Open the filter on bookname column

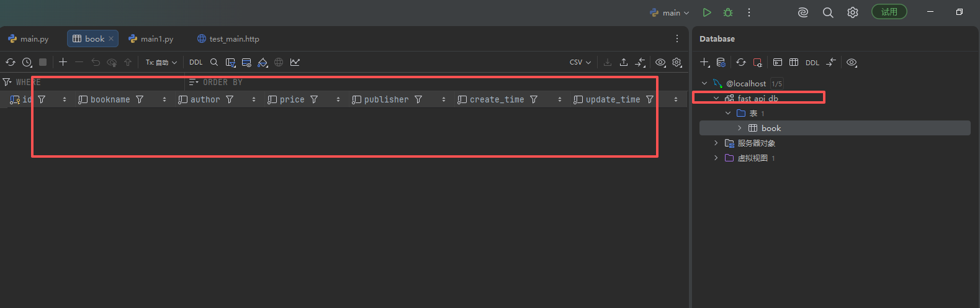[x=140, y=99]
